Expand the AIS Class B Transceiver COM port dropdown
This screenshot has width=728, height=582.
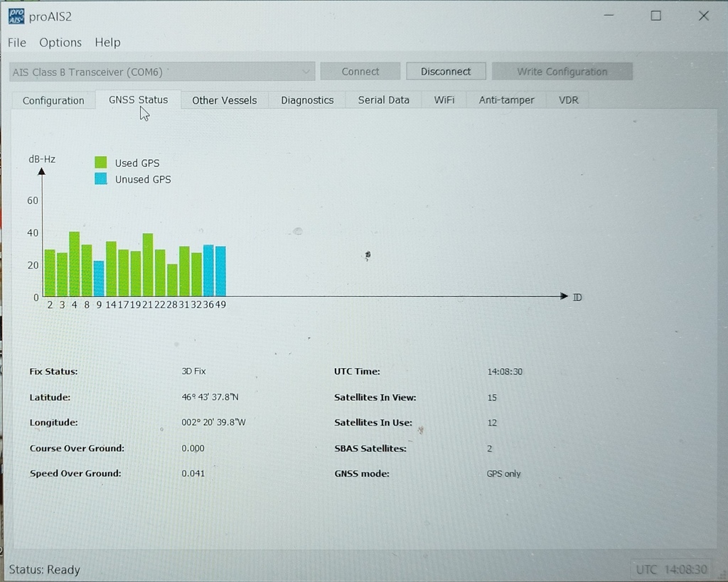162,72
